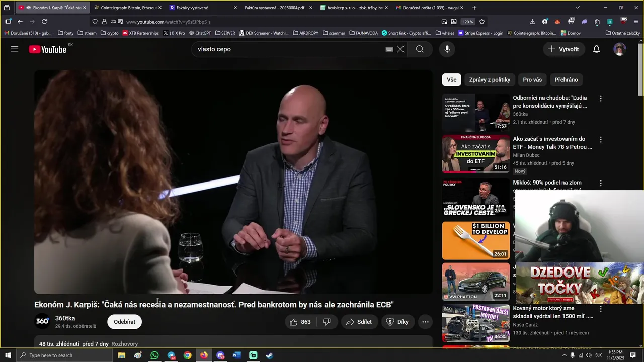Image resolution: width=644 pixels, height=362 pixels.
Task: Switch to hevisleep s. r. o. tab
Action: pos(354,8)
